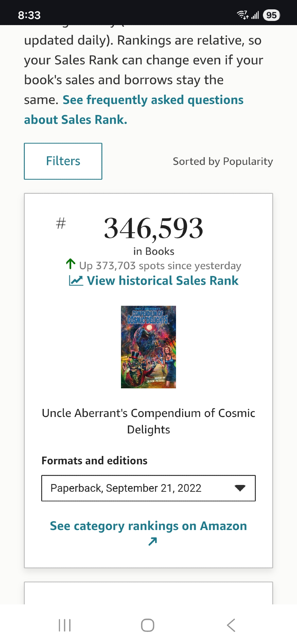Tap the battery level indicator showing 95
This screenshot has width=297, height=644.
coord(271,15)
